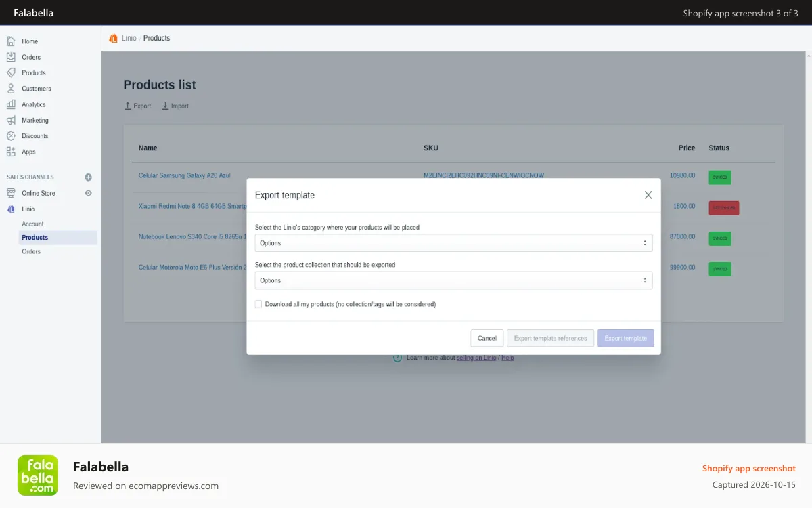Select Orders under the Linio channel

pos(31,251)
